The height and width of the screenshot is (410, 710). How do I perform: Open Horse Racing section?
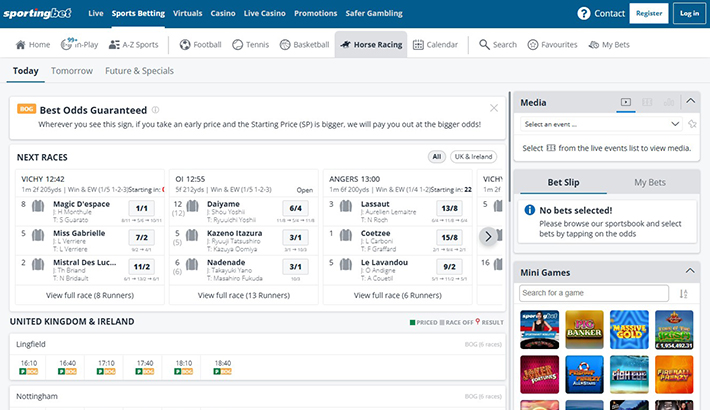tap(371, 44)
